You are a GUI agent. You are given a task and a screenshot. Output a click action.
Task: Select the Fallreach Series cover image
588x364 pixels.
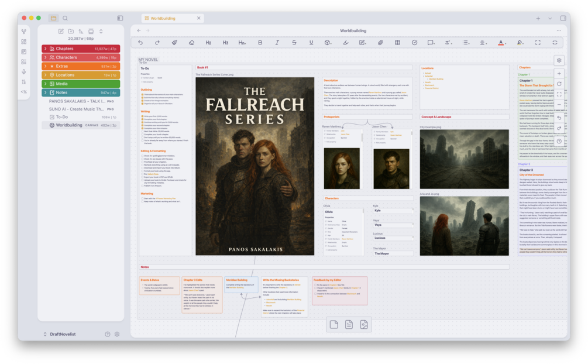(255, 166)
